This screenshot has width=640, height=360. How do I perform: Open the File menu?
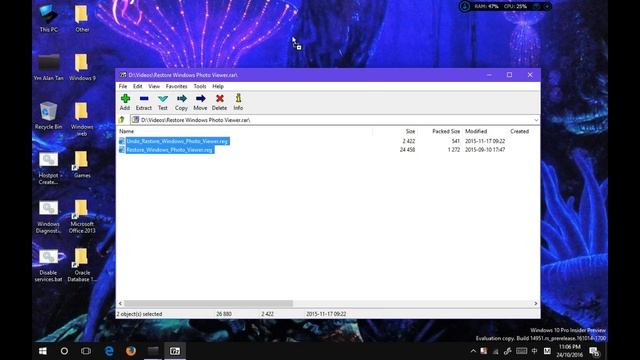click(x=123, y=86)
